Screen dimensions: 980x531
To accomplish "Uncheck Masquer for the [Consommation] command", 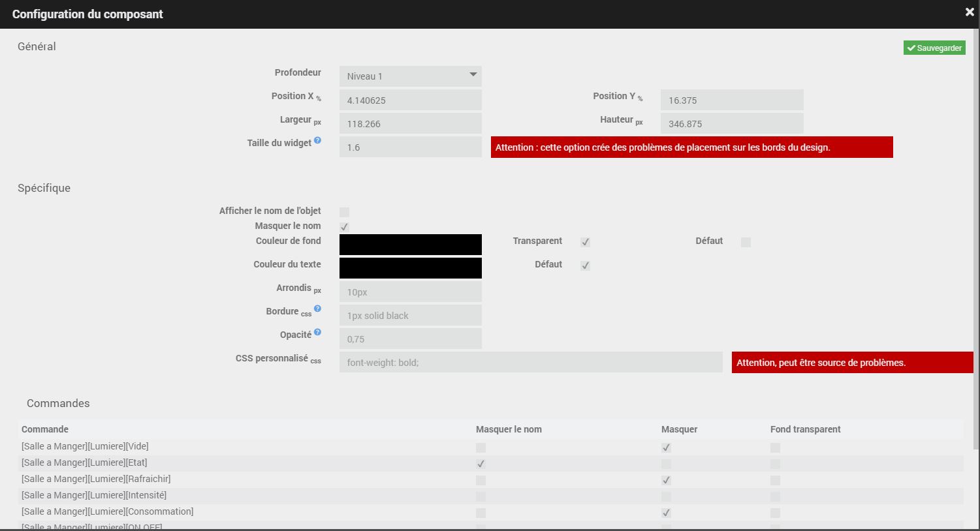I will pos(666,513).
